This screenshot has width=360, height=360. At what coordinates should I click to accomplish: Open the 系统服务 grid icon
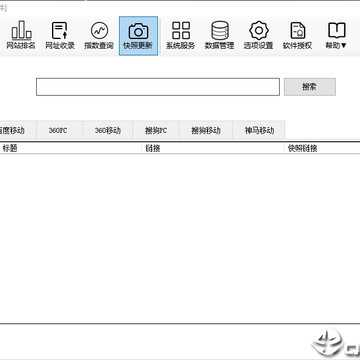(181, 36)
